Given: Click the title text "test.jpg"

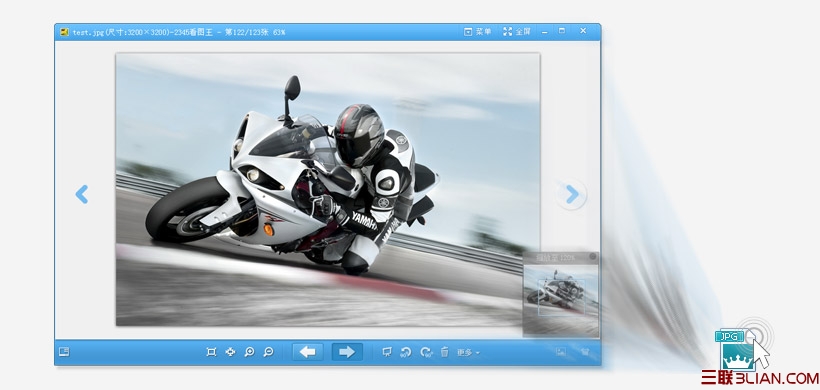Looking at the screenshot, I should (88, 32).
